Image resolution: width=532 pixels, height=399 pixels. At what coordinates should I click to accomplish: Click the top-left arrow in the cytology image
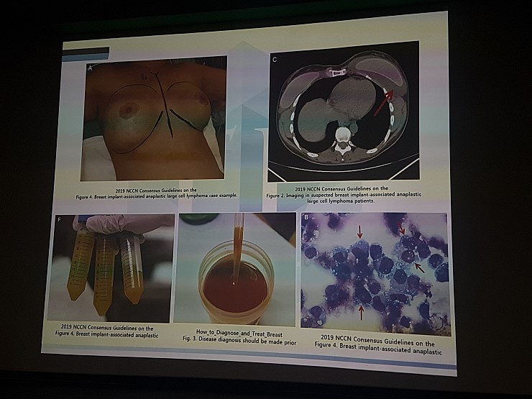359,233
